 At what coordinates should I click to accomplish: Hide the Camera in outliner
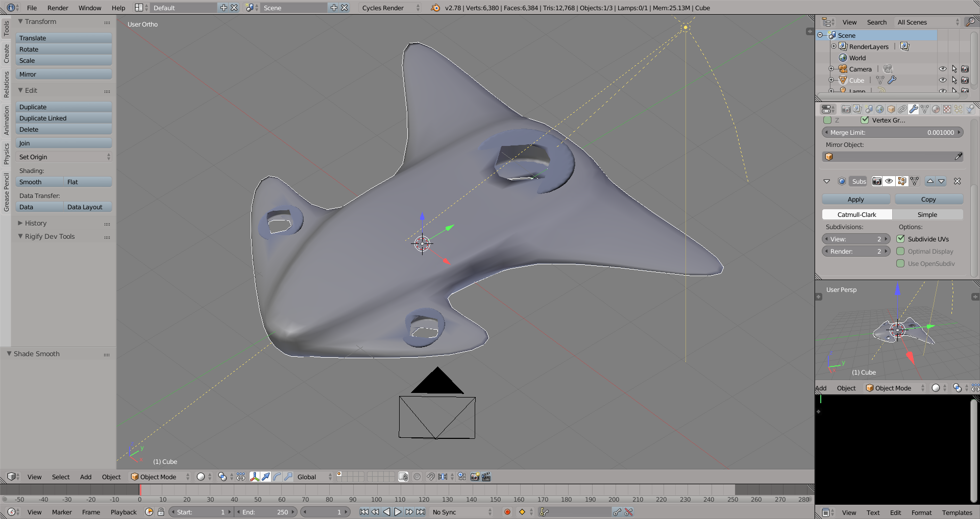(942, 69)
